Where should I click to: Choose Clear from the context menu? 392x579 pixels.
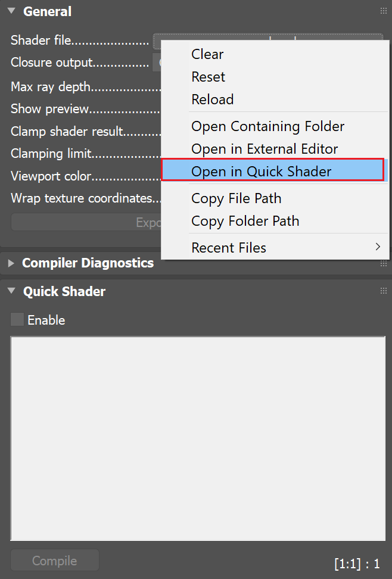[207, 54]
